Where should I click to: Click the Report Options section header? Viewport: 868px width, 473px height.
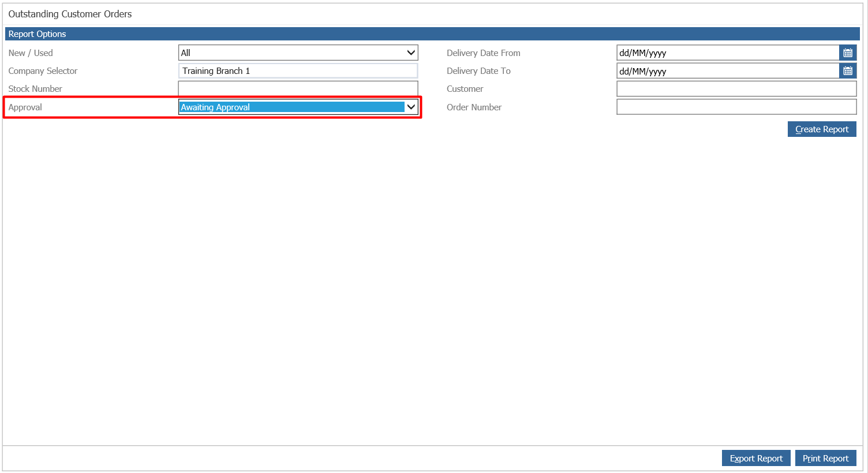pos(38,34)
